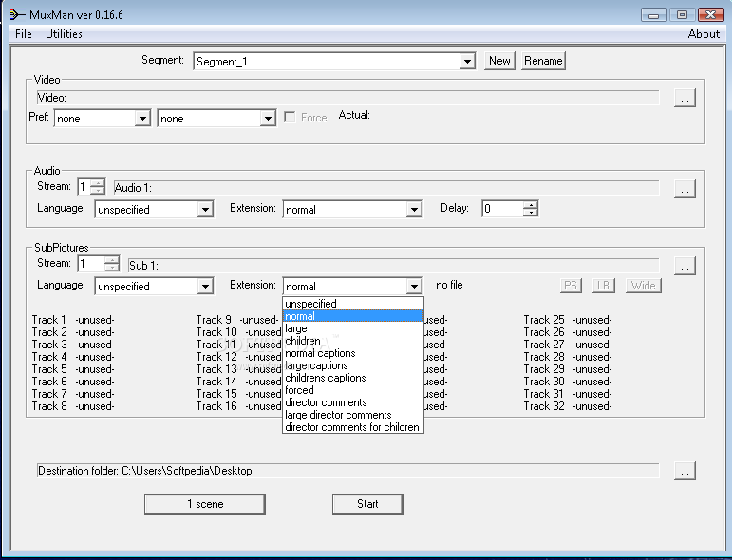Browse for Sub 1 file
732x560 pixels.
[x=685, y=266]
